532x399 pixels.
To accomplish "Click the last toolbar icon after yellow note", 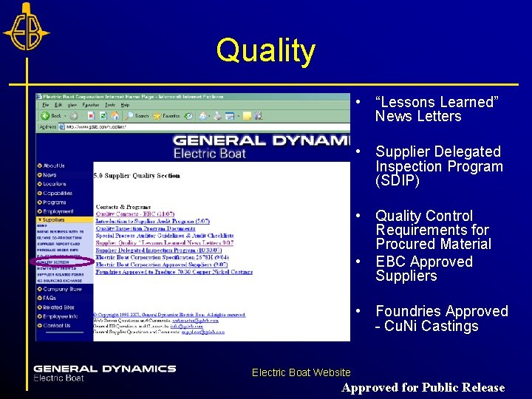I will [x=259, y=116].
